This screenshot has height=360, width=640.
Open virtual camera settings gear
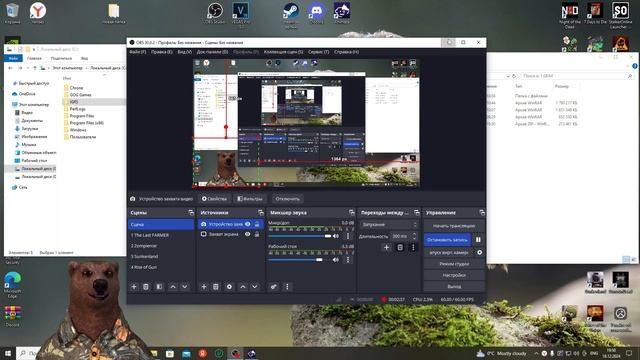480,252
